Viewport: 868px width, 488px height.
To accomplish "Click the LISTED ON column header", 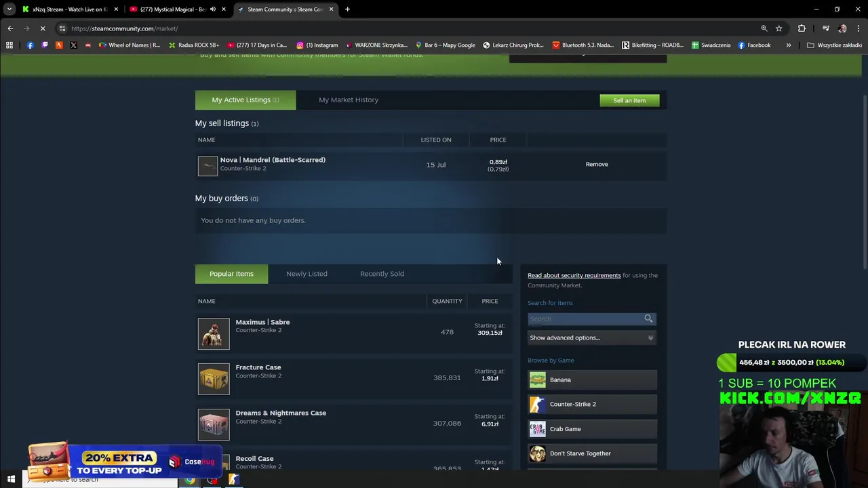I will 436,140.
